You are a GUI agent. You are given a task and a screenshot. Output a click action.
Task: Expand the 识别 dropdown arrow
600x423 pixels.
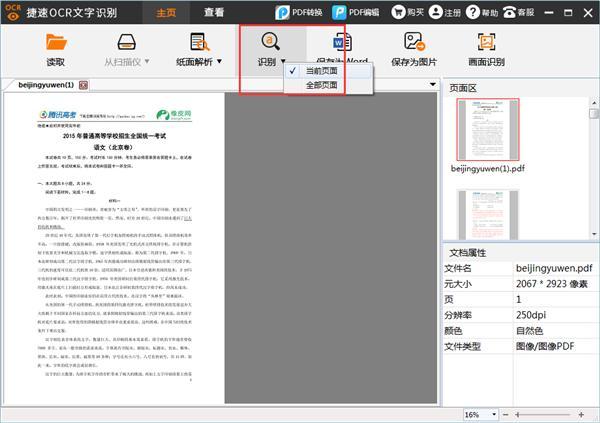(x=283, y=61)
